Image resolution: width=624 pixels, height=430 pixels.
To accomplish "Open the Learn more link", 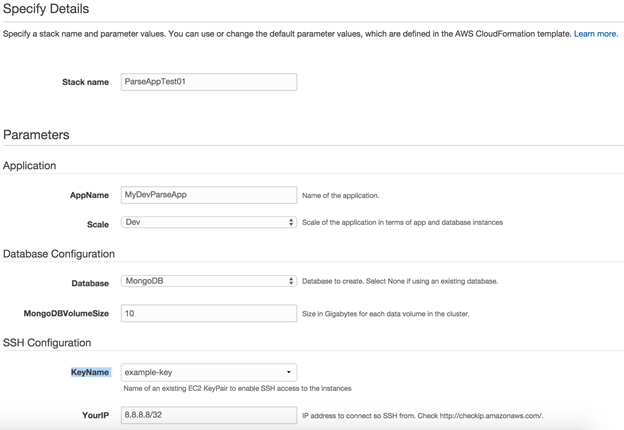I will pyautogui.click(x=594, y=34).
